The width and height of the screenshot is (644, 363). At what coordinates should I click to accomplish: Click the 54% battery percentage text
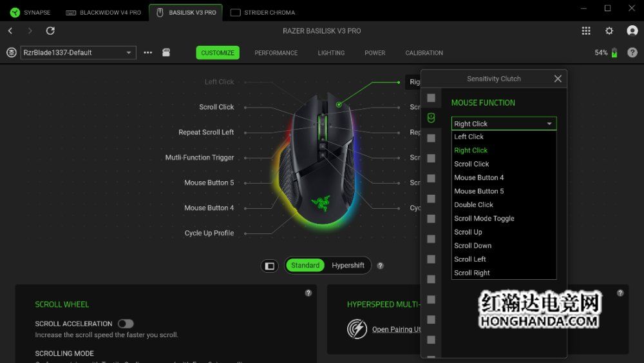tap(601, 53)
